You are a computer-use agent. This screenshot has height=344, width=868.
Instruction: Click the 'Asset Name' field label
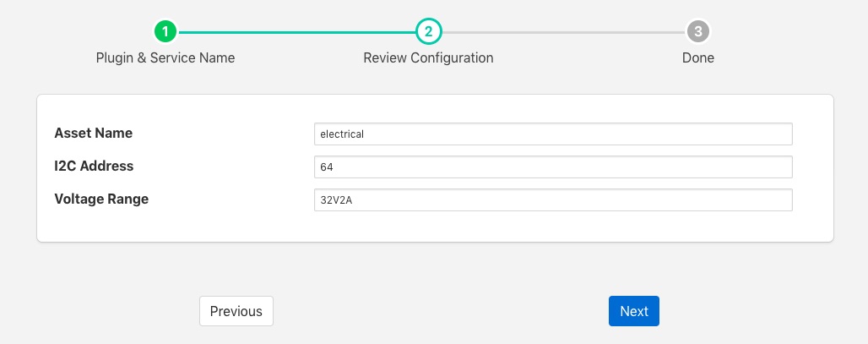click(93, 133)
